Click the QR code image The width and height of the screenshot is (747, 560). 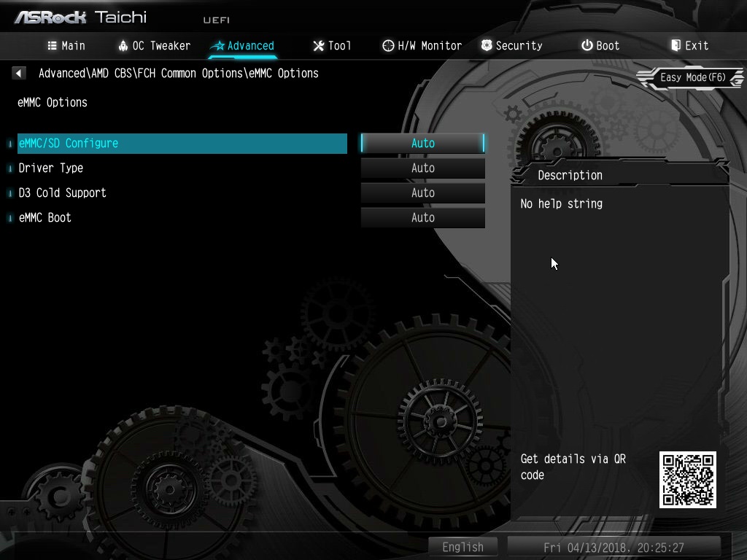[687, 480]
